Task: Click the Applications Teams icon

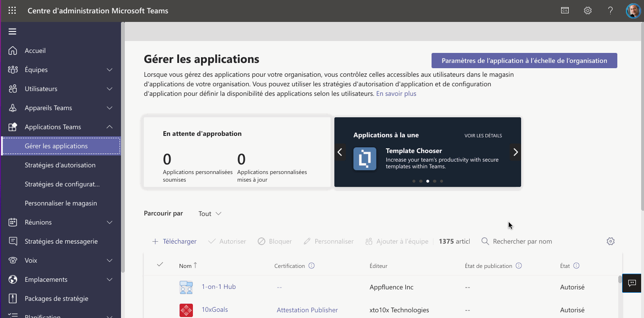Action: tap(13, 127)
